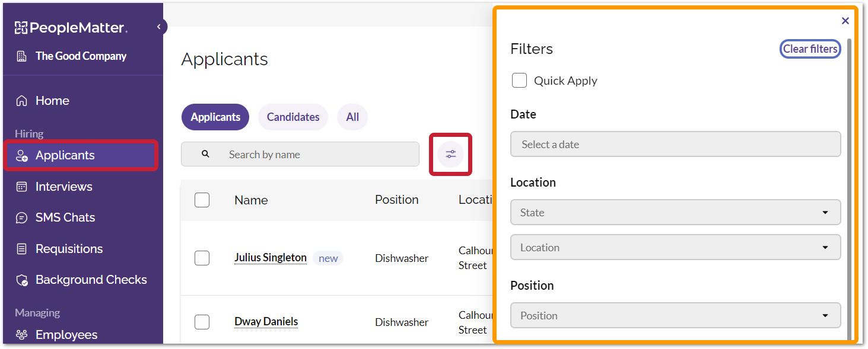
Task: Enable the Quick Apply checkbox
Action: 519,80
